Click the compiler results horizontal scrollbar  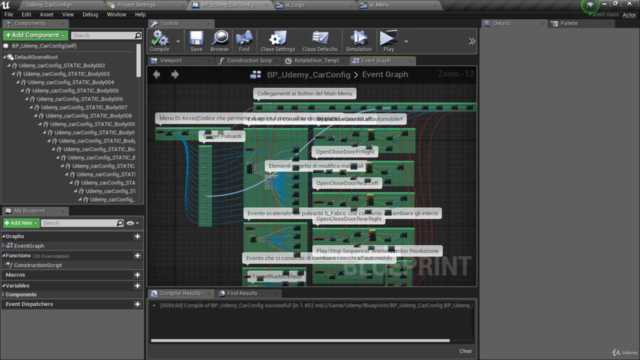pyautogui.click(x=300, y=340)
